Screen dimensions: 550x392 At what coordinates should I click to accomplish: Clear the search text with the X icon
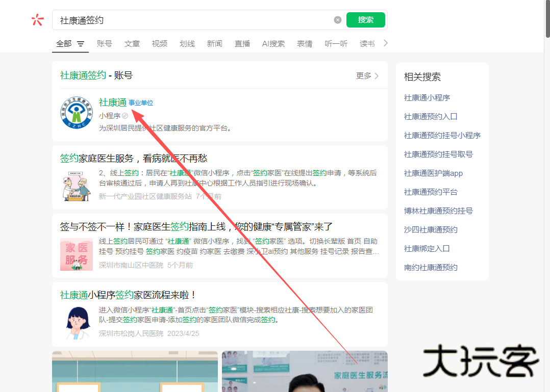click(338, 20)
